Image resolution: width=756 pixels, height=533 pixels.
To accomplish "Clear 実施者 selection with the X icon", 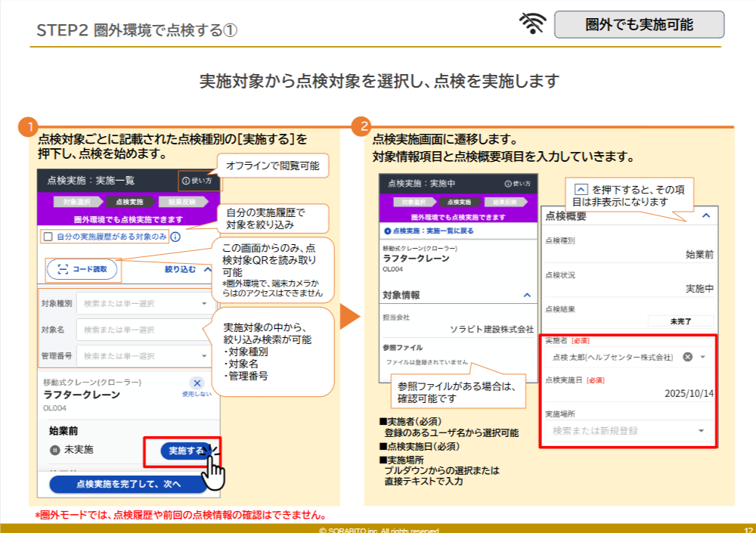I will point(687,357).
